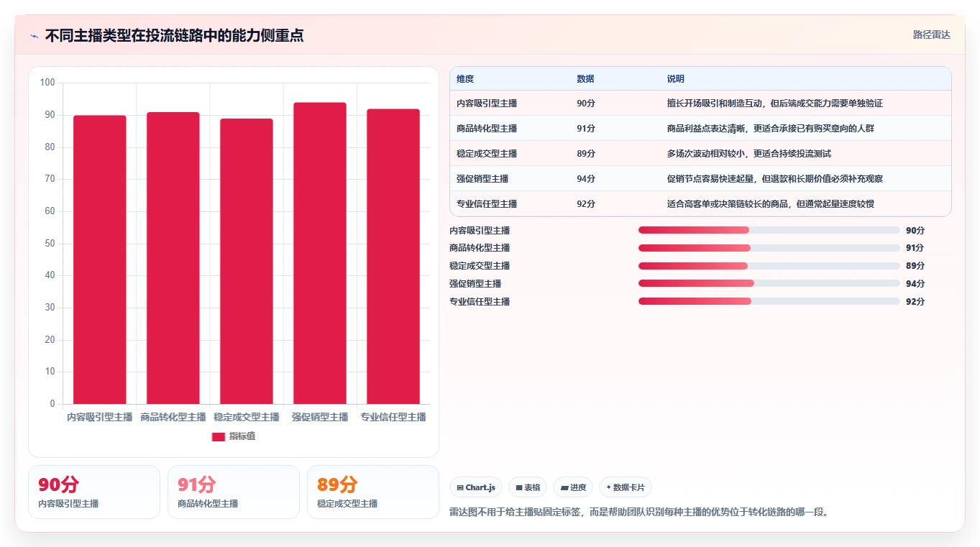Image resolution: width=980 pixels, height=547 pixels.
Task: Open the 89分 稳定成交型主播 stat card
Action: click(373, 492)
